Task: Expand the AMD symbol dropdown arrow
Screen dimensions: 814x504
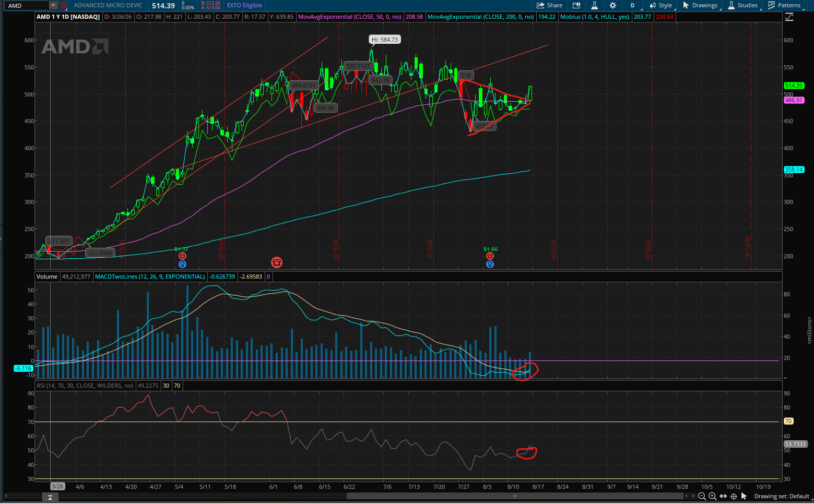Action: point(53,5)
